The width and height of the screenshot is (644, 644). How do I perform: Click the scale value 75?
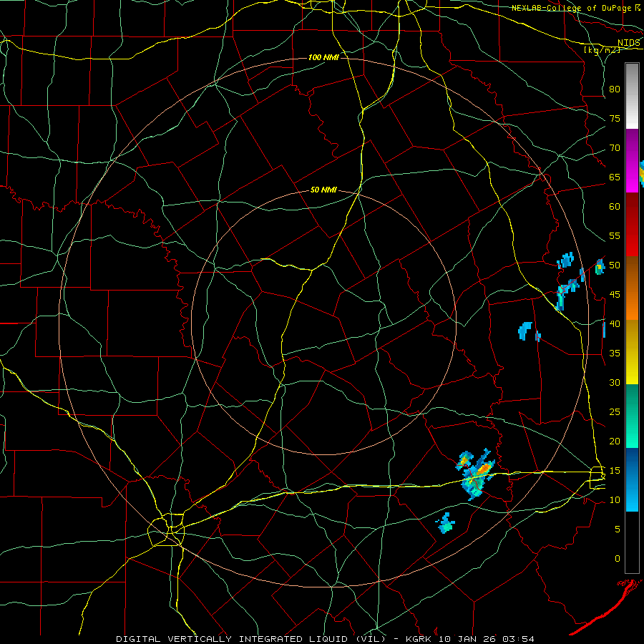615,118
